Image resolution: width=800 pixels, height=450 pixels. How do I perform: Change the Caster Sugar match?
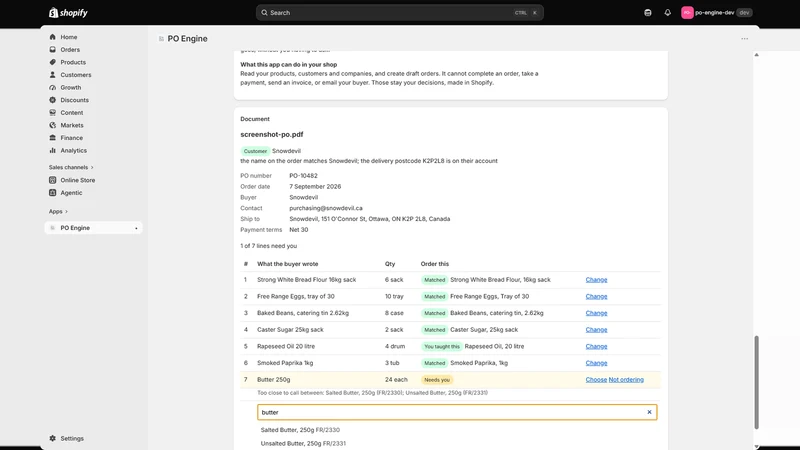pos(596,330)
